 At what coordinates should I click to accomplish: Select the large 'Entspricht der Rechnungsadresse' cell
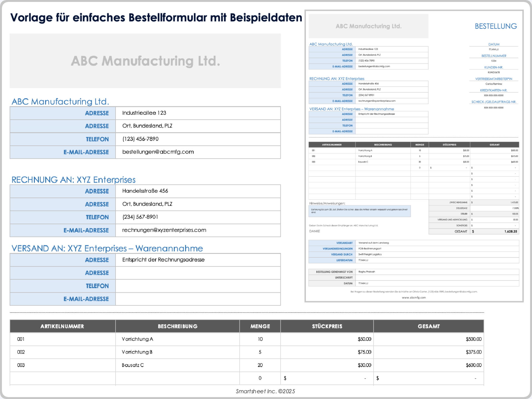198,260
